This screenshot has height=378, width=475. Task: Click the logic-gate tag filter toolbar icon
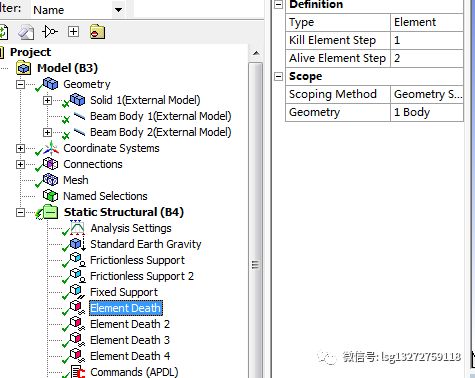pyautogui.click(x=50, y=32)
